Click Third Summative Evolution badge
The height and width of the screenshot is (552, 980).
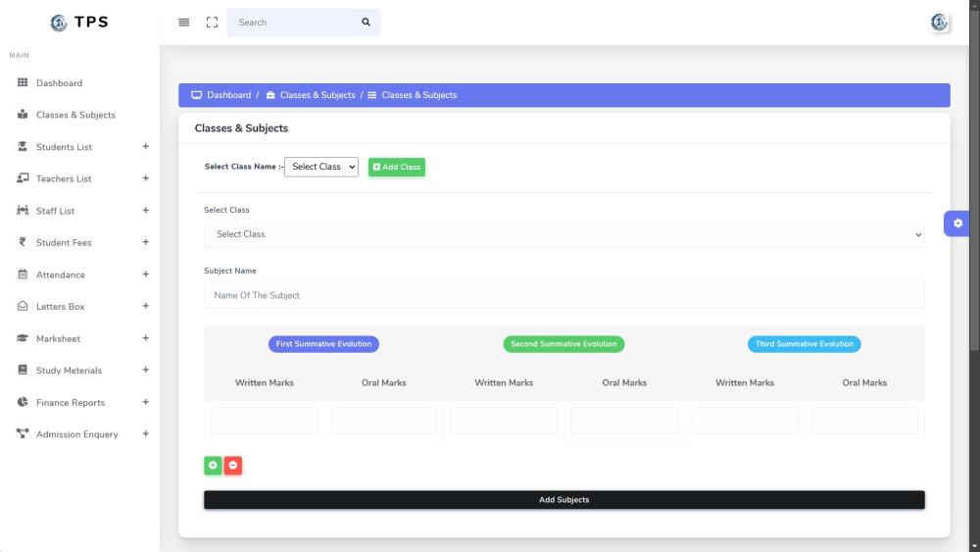pos(804,344)
